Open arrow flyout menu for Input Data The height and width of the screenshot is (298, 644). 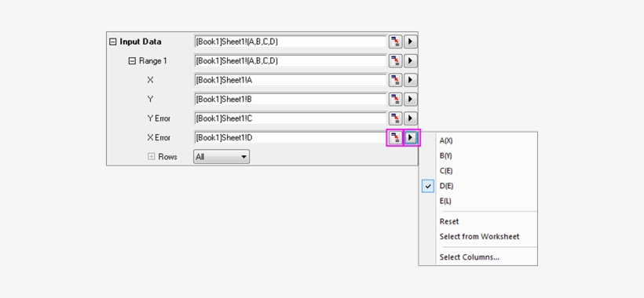point(411,42)
